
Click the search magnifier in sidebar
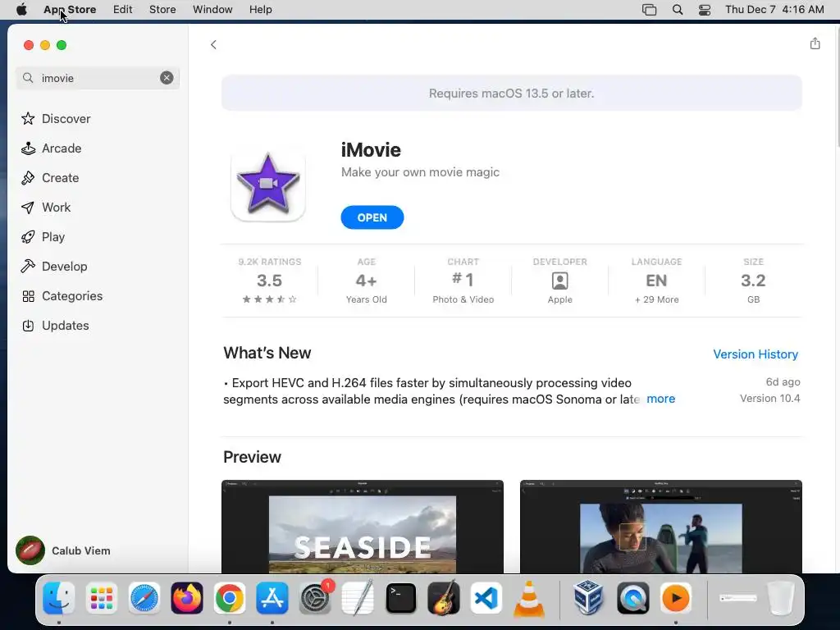[x=28, y=78]
